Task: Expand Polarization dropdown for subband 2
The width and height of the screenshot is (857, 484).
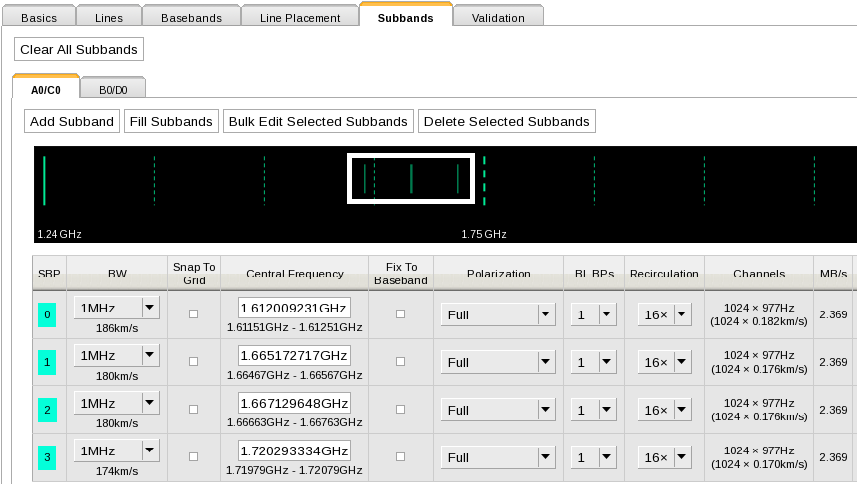Action: (546, 410)
